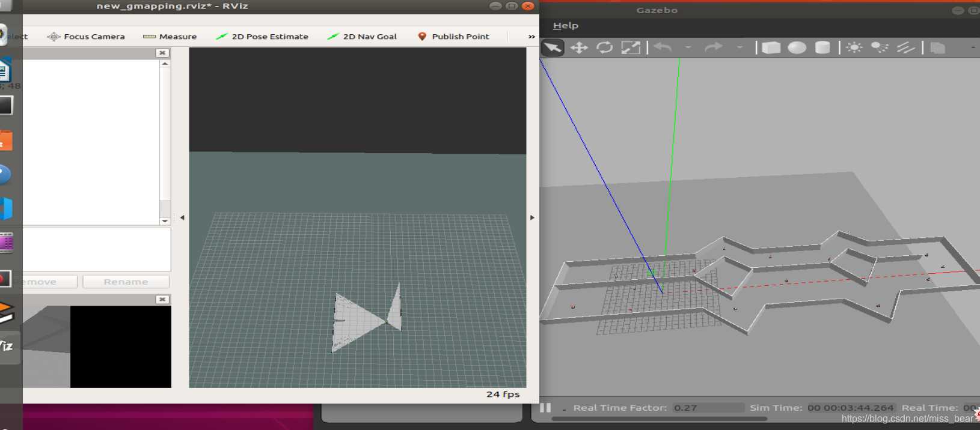Open the document writer dock icon
This screenshot has height=430, width=980.
point(5,69)
